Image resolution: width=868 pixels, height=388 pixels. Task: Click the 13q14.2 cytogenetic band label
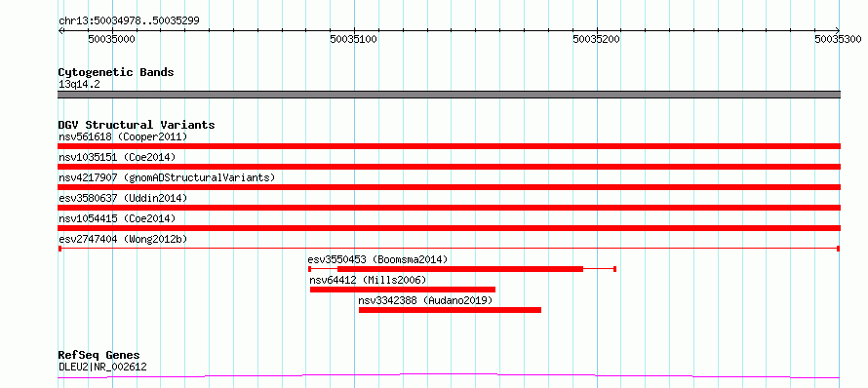click(x=79, y=85)
